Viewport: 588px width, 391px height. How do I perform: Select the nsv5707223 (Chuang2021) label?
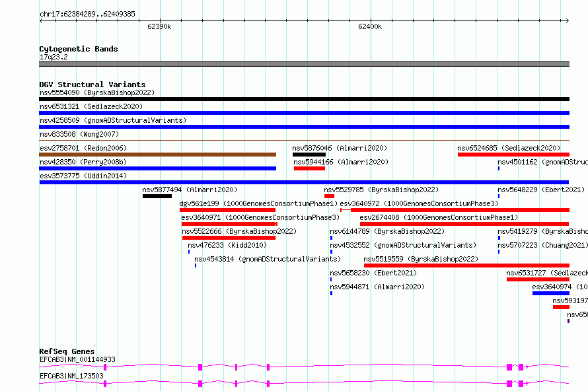(x=542, y=245)
